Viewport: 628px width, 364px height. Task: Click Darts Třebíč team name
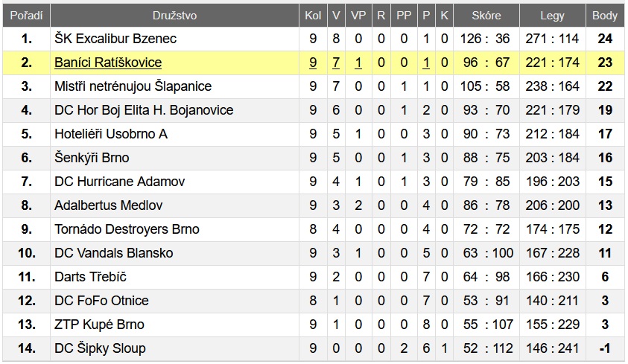coord(90,277)
